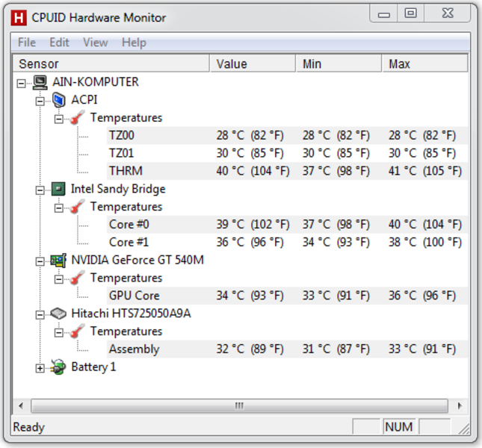Collapse the AIN-KOMPUTER root node
Viewport: 482px width, 448px height.
pos(22,83)
